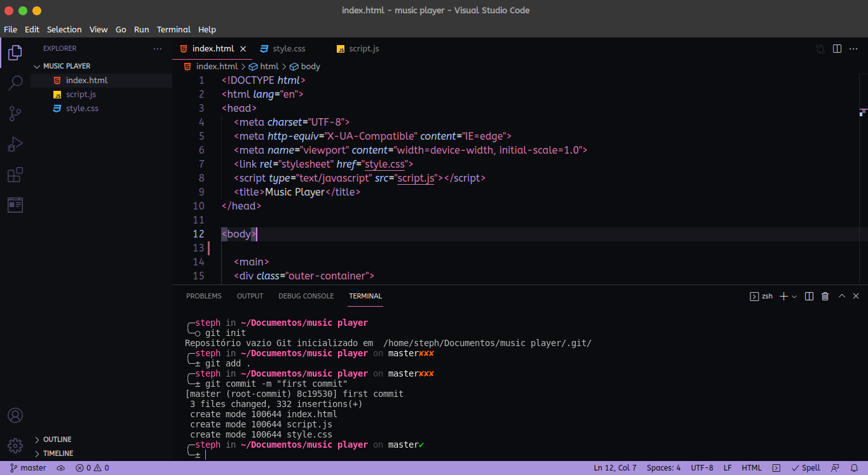The width and height of the screenshot is (868, 475).
Task: Close the index.html editor tab
Action: coord(243,49)
